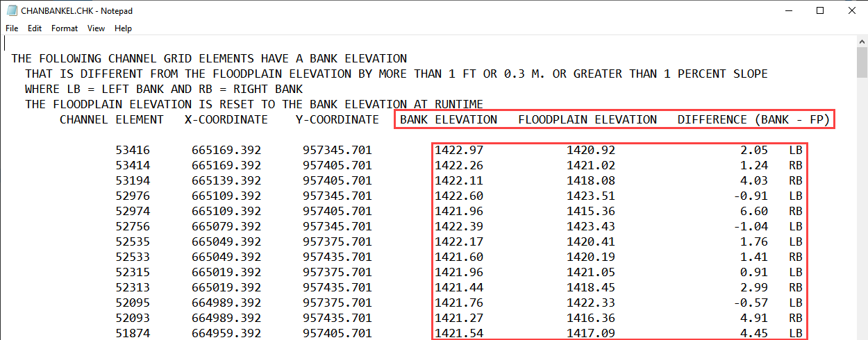Maximize the Notepad window
Viewport: 868px width, 340px height.
pos(820,11)
